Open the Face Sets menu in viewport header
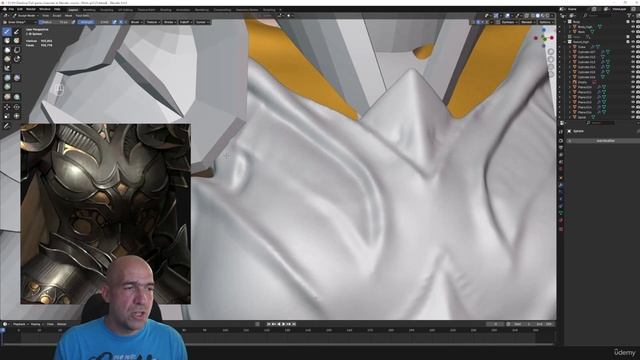 pyautogui.click(x=82, y=16)
